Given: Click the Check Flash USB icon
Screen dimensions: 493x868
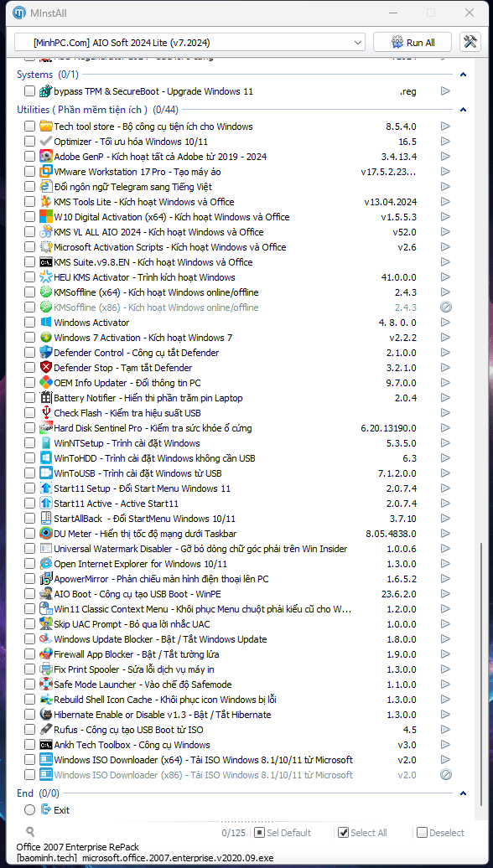Looking at the screenshot, I should pos(46,412).
